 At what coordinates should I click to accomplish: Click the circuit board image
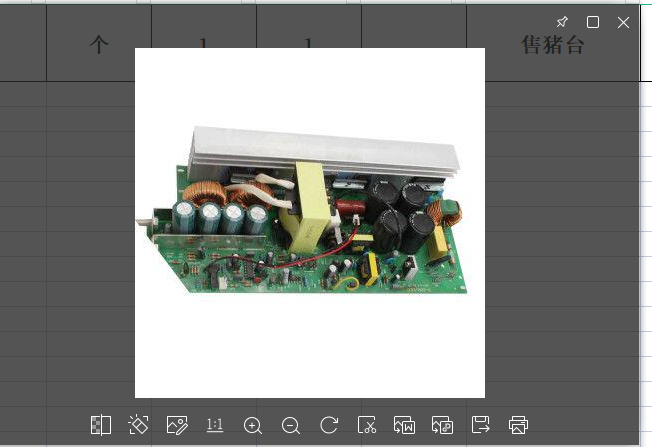[x=310, y=215]
